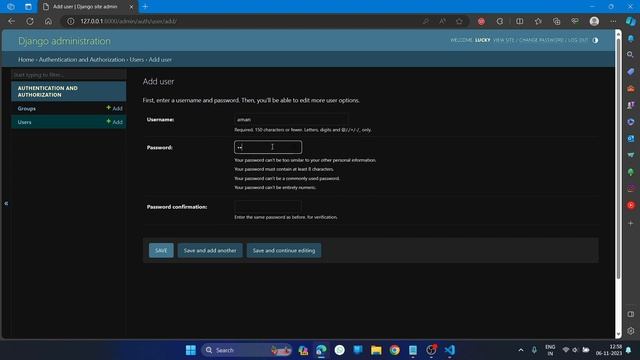This screenshot has height=360, width=640.
Task: Open the Outlook icon in Edge sidebar
Action: pyautogui.click(x=631, y=138)
